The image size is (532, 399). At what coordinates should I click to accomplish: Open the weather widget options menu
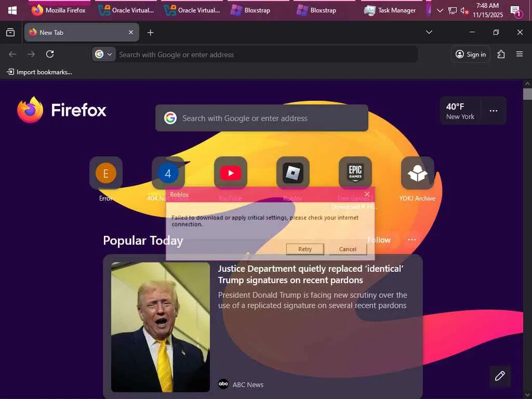click(x=494, y=111)
